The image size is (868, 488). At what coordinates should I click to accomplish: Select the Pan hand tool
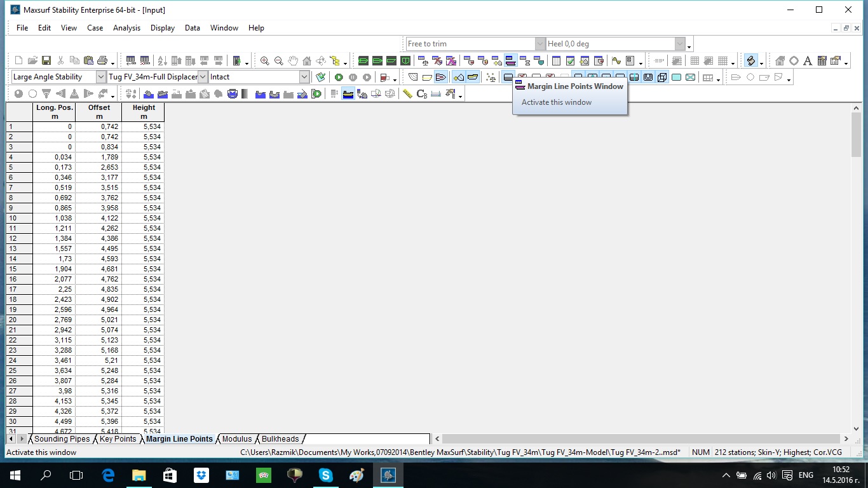tap(293, 61)
